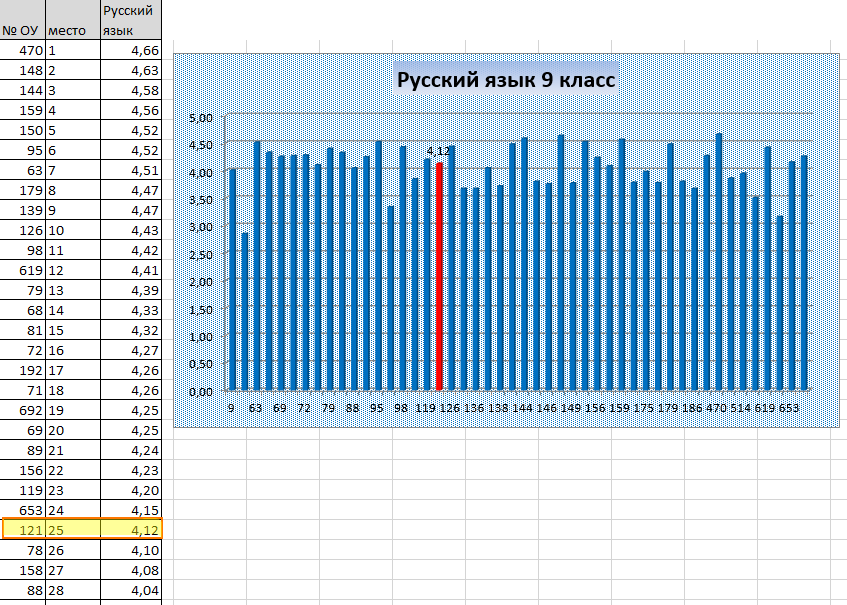Select school number 148 in the table

[23, 70]
